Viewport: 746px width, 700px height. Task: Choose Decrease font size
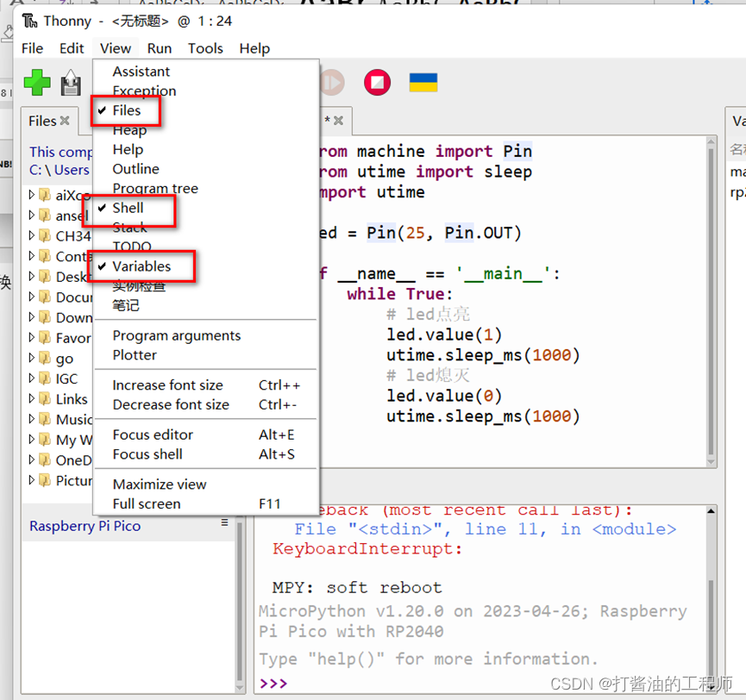click(206, 404)
